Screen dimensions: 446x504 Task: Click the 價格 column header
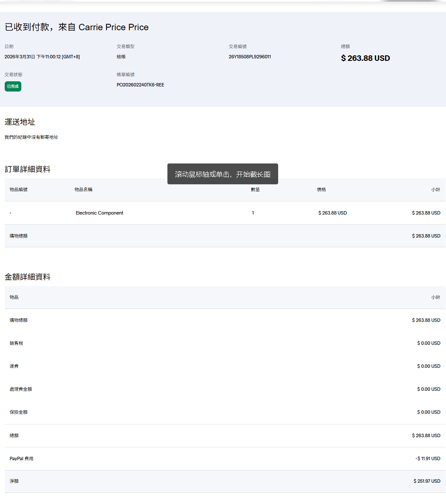coord(321,189)
